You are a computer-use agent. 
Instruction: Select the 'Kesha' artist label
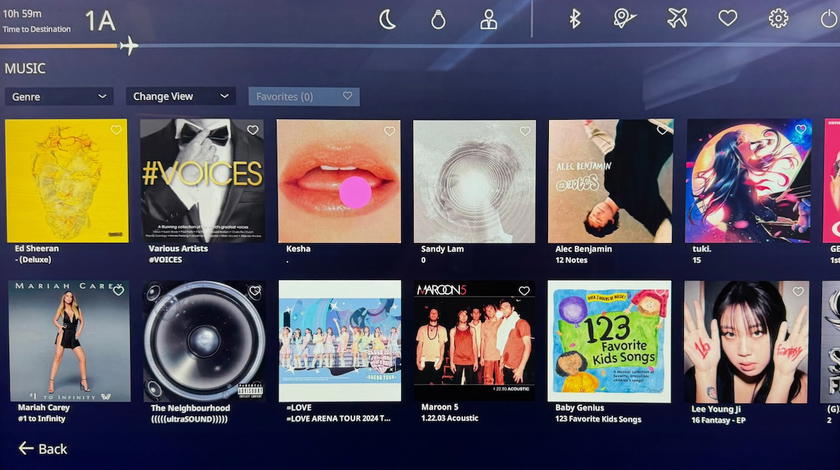pyautogui.click(x=298, y=249)
